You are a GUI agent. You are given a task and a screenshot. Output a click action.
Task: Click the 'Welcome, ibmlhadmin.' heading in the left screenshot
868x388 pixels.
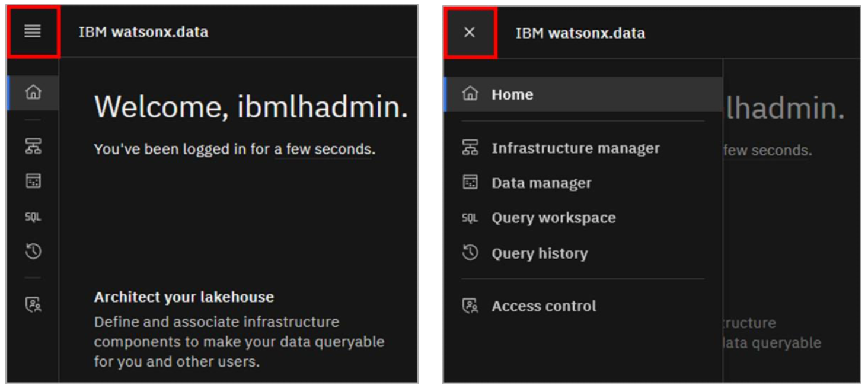click(251, 107)
